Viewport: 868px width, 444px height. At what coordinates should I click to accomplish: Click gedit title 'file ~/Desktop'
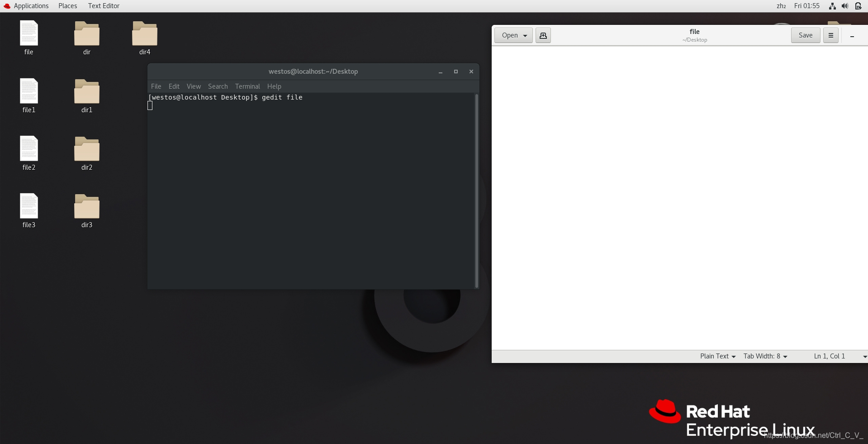click(695, 35)
